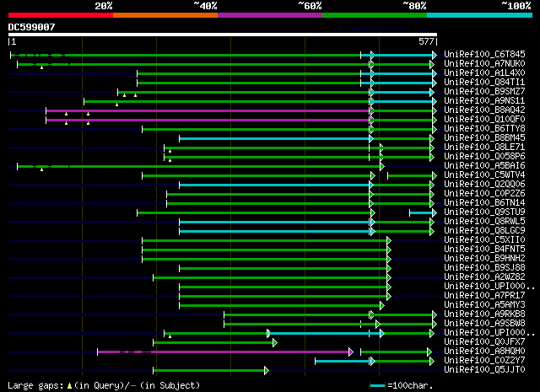This screenshot has height=392, width=540.
Task: Click the green alignment bar in the A5AMY3 row
Action: [281, 306]
